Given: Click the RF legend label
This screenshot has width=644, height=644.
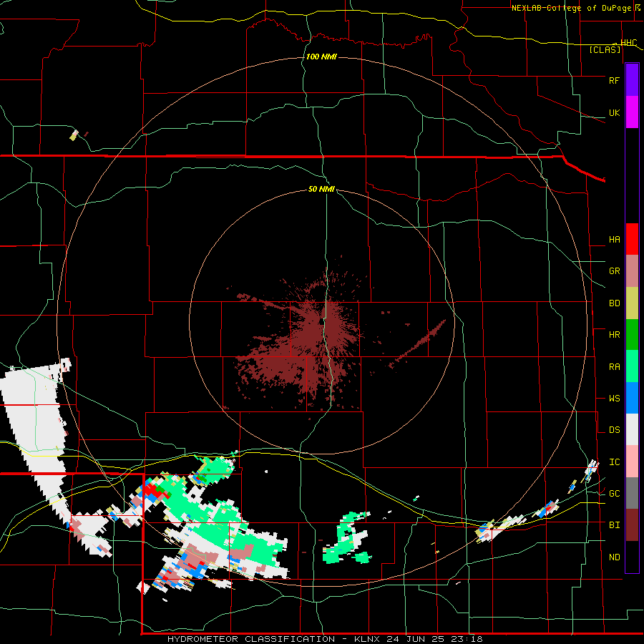Looking at the screenshot, I should click(x=614, y=80).
